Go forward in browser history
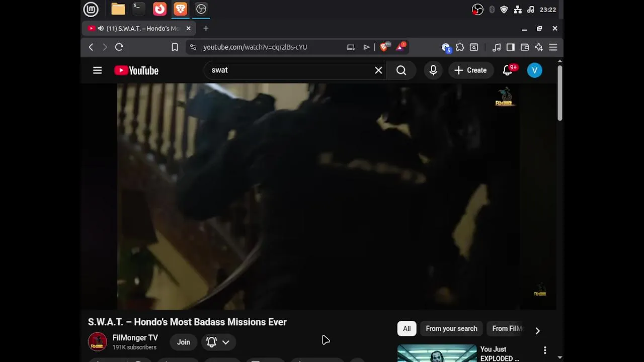The image size is (644, 362). coord(105,47)
